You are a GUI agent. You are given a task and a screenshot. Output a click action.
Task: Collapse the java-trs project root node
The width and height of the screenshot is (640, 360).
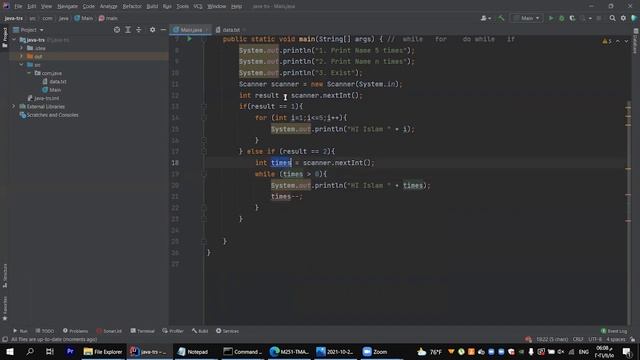pyautogui.click(x=14, y=40)
